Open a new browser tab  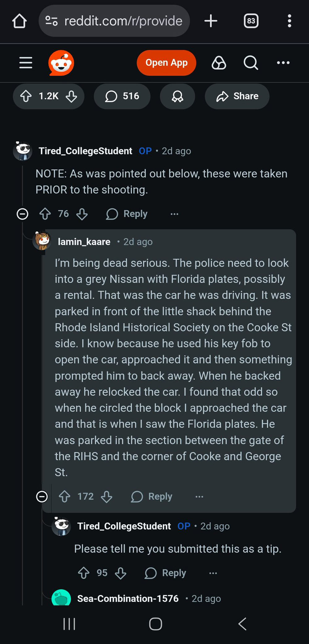(x=211, y=21)
